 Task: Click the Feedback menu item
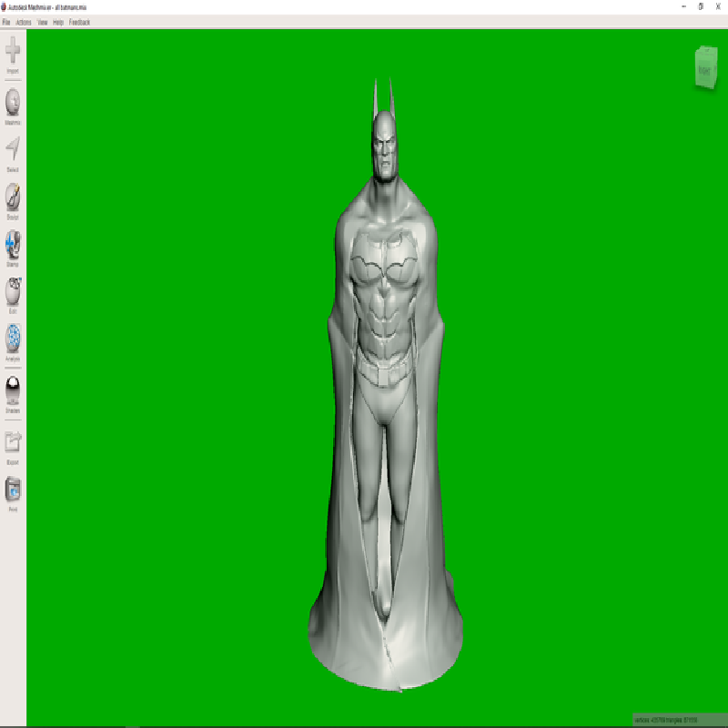point(80,22)
